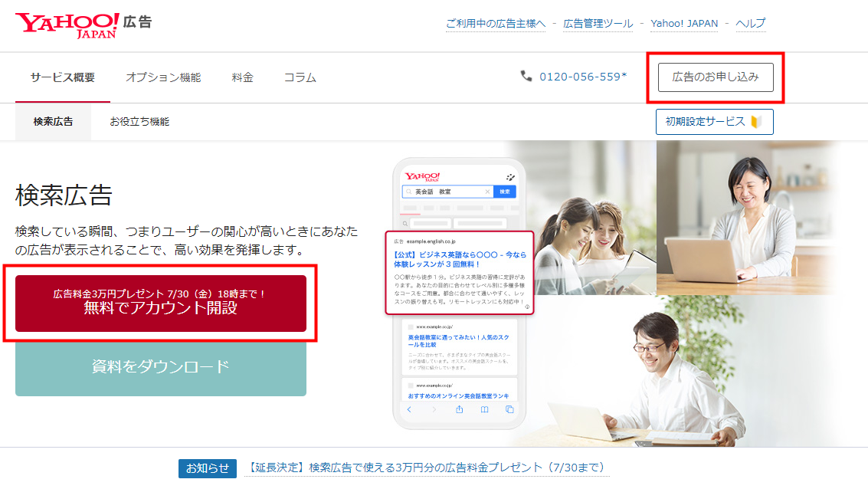This screenshot has height=489, width=868.
Task: Open the オプション機能 menu
Action: pos(163,77)
